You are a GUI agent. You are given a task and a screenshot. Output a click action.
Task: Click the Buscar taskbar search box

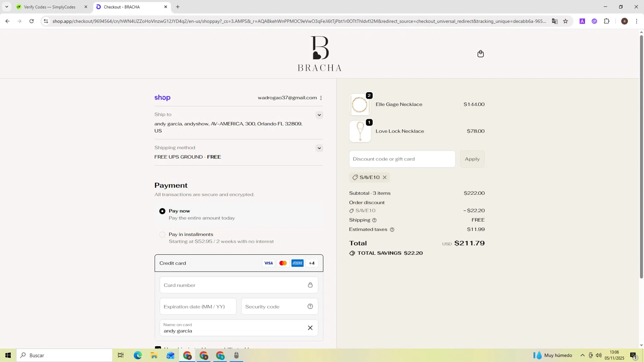pos(64,356)
